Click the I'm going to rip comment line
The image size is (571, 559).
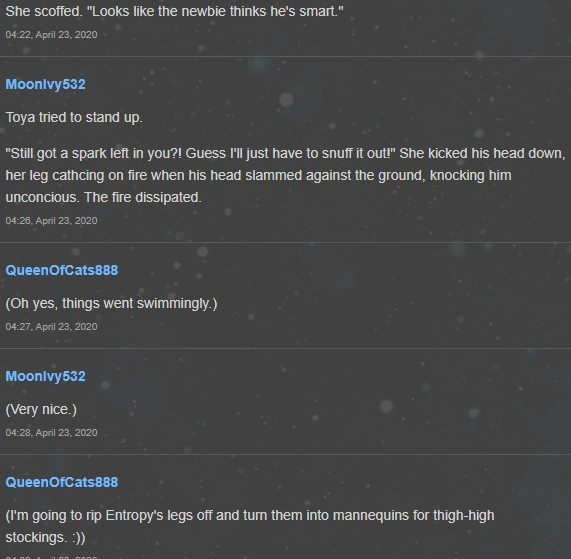pos(250,515)
